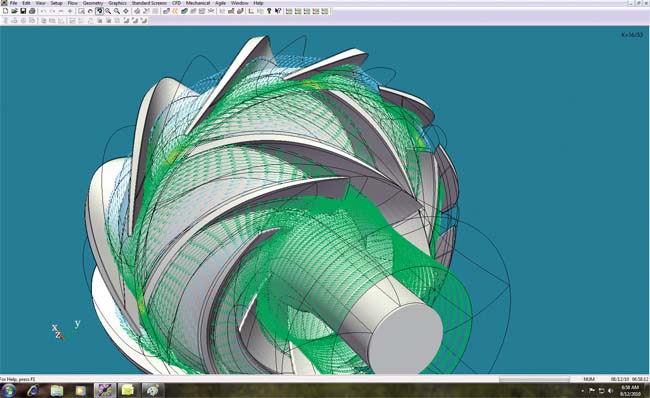Click the Action Center flag tray icon

(592, 391)
